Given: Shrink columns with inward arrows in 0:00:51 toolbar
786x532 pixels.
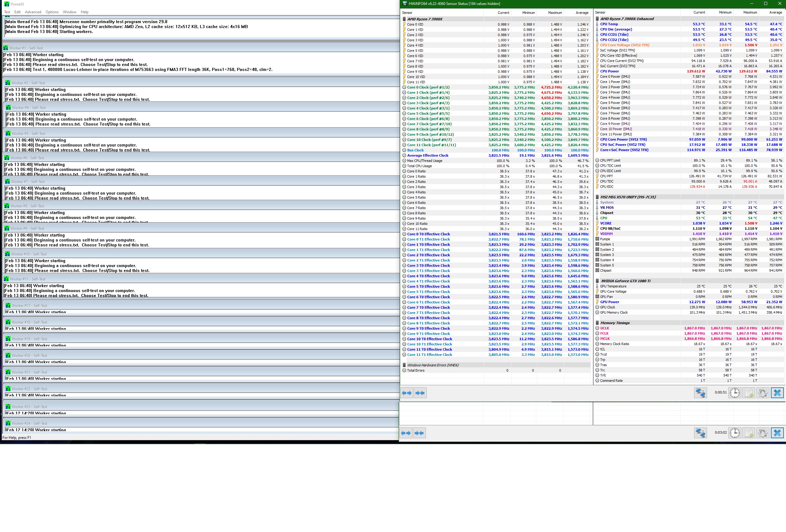Looking at the screenshot, I should 420,393.
